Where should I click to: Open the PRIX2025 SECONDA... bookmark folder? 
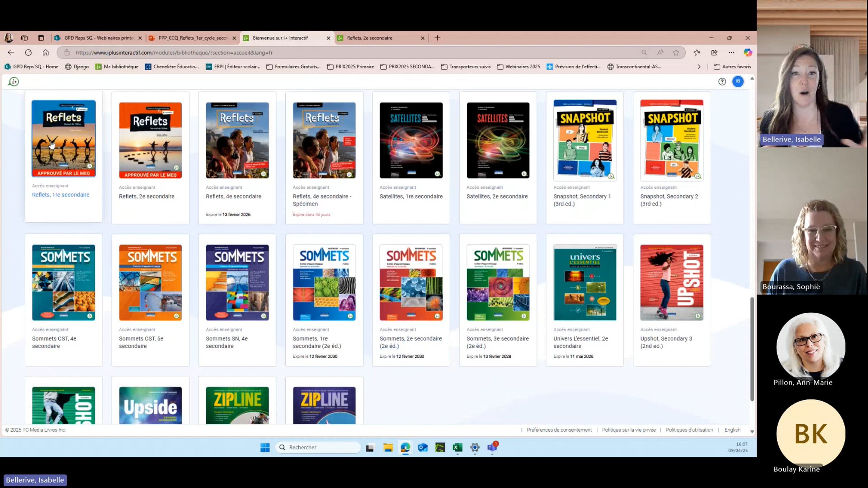[x=407, y=67]
